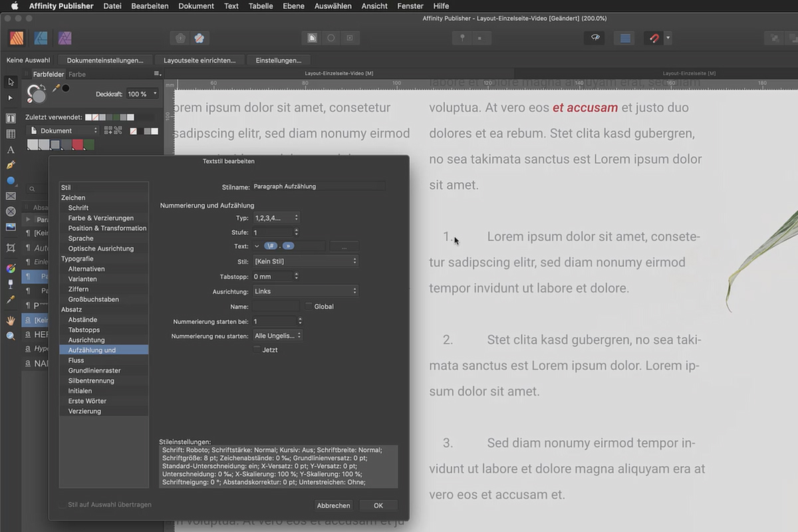This screenshot has width=798, height=532.
Task: Open the Ausrichtung dropdown set to Links
Action: [305, 291]
